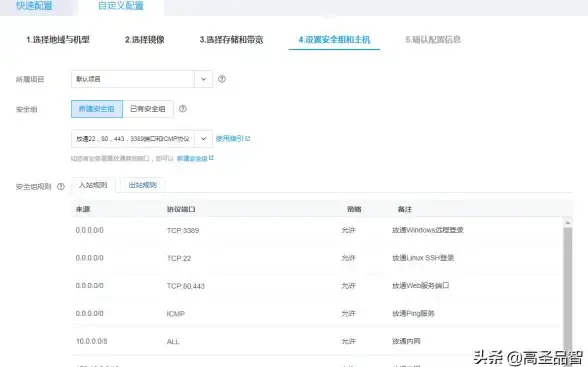Screen dimensions: 588x367
Task: Click 放通Ping服务 remark
Action: click(x=413, y=313)
